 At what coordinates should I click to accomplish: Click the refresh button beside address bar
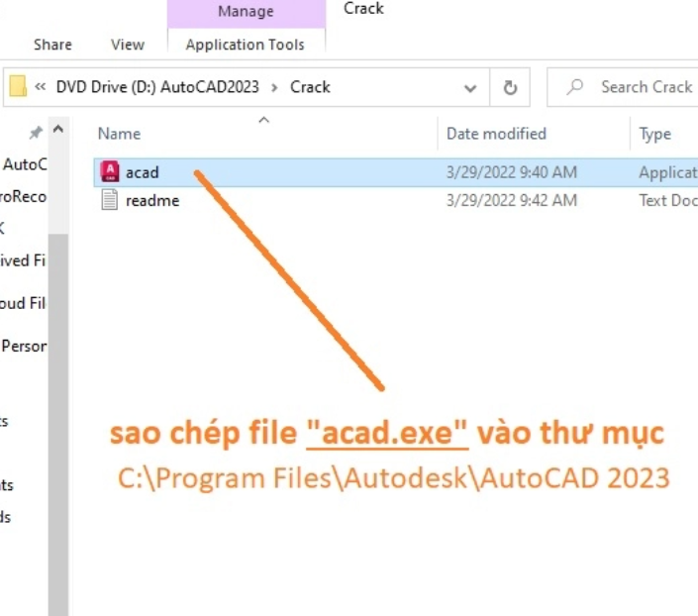tap(510, 87)
